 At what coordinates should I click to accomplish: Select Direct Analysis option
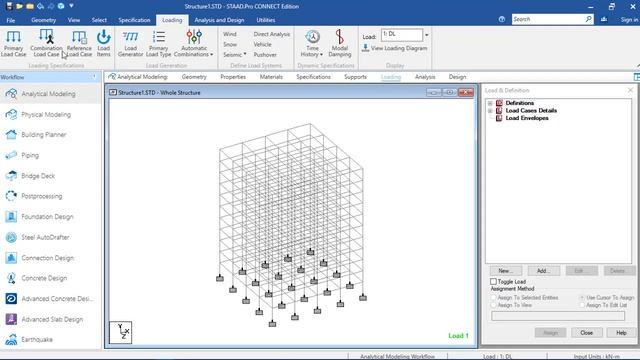click(271, 34)
